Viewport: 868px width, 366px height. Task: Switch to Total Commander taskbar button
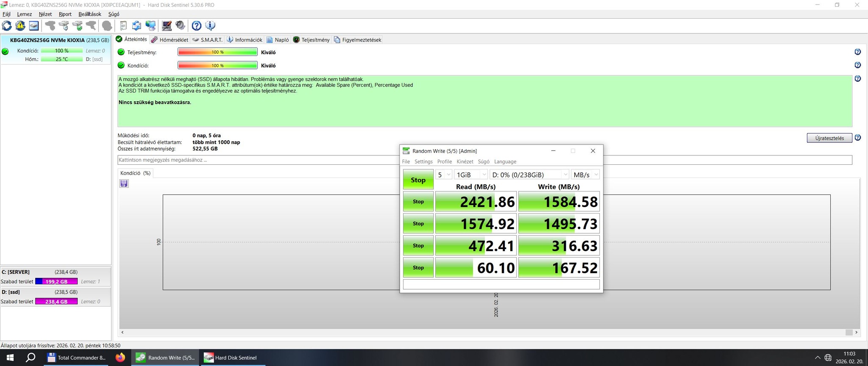click(77, 358)
